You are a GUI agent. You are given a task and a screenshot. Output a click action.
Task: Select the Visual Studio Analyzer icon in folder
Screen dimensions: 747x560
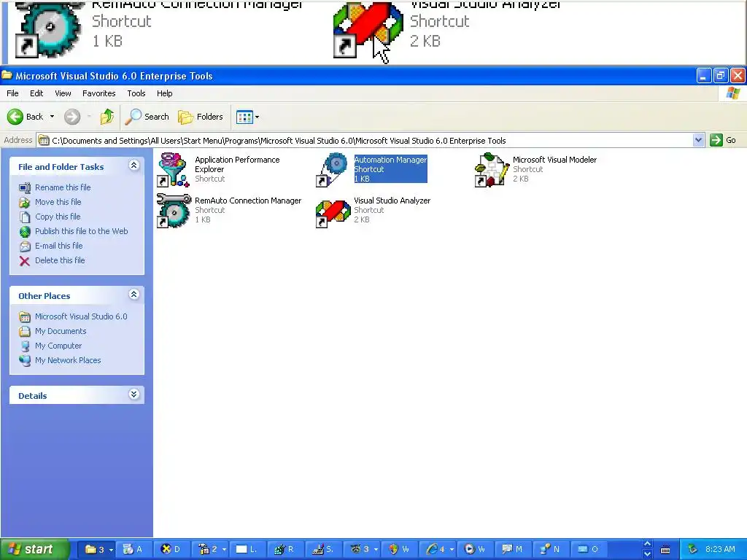[x=333, y=214]
